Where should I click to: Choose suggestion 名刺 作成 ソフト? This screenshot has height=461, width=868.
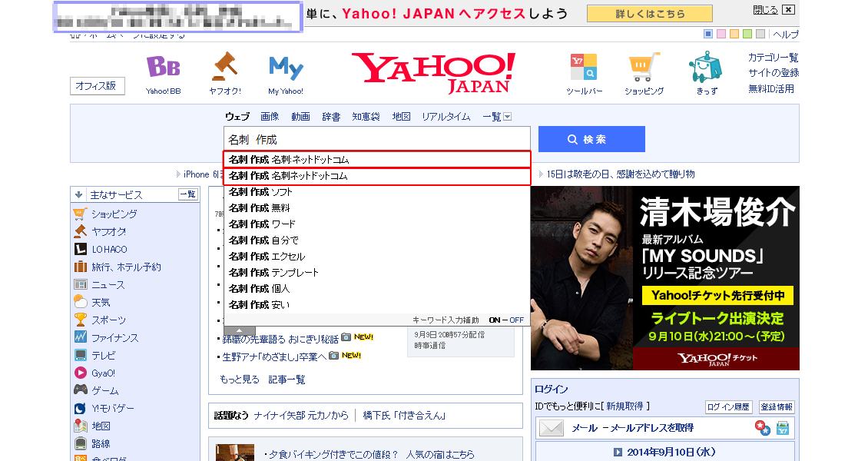tap(376, 191)
